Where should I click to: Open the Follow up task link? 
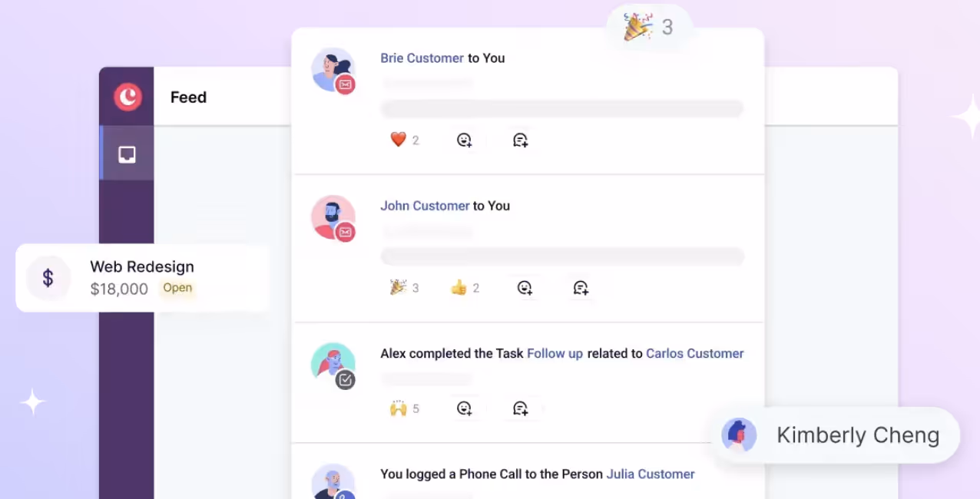tap(555, 354)
